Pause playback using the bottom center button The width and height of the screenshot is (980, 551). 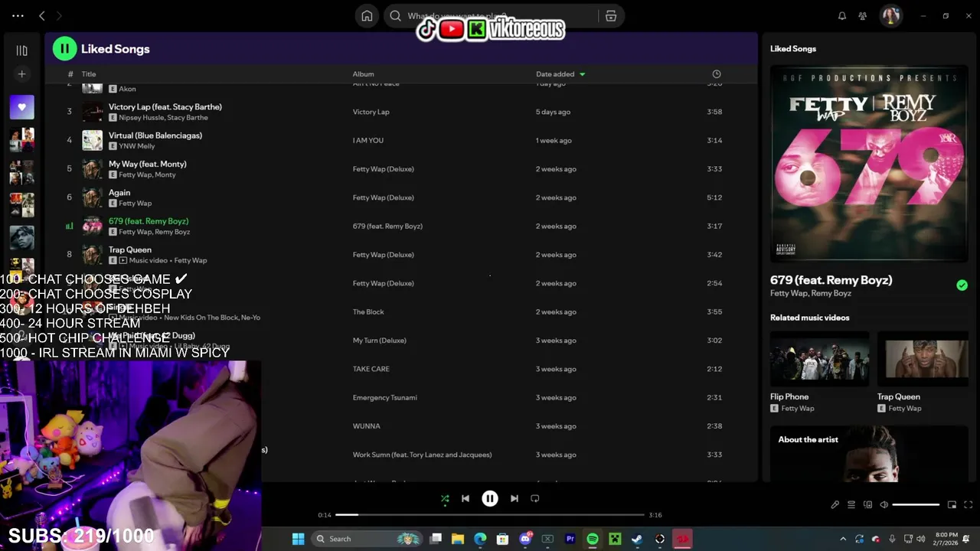(x=490, y=498)
